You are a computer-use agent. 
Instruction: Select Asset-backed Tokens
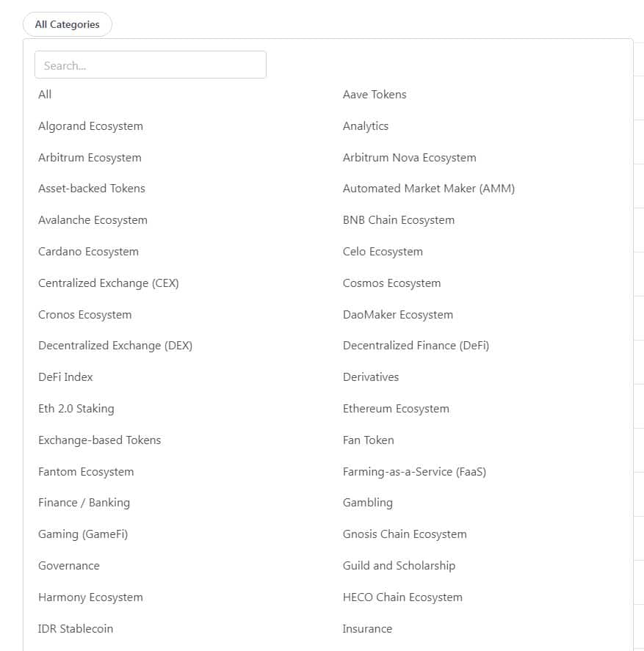(x=92, y=188)
